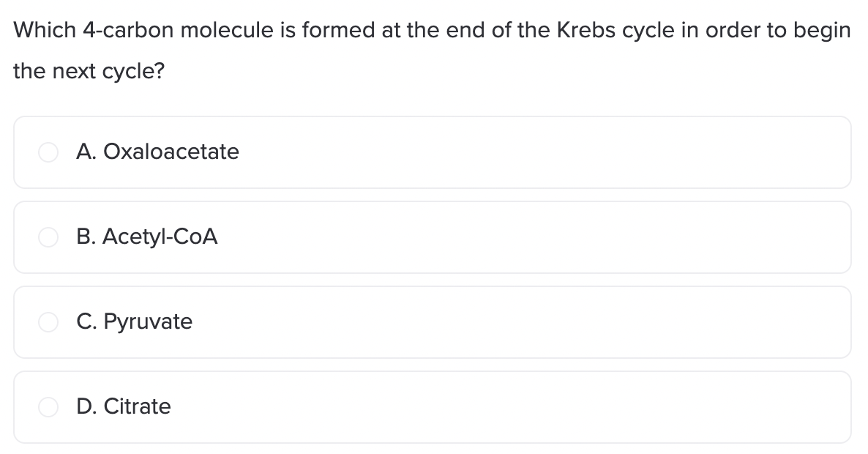This screenshot has width=868, height=454.
Task: Click the 'D.' letter prefix
Action: [87, 406]
